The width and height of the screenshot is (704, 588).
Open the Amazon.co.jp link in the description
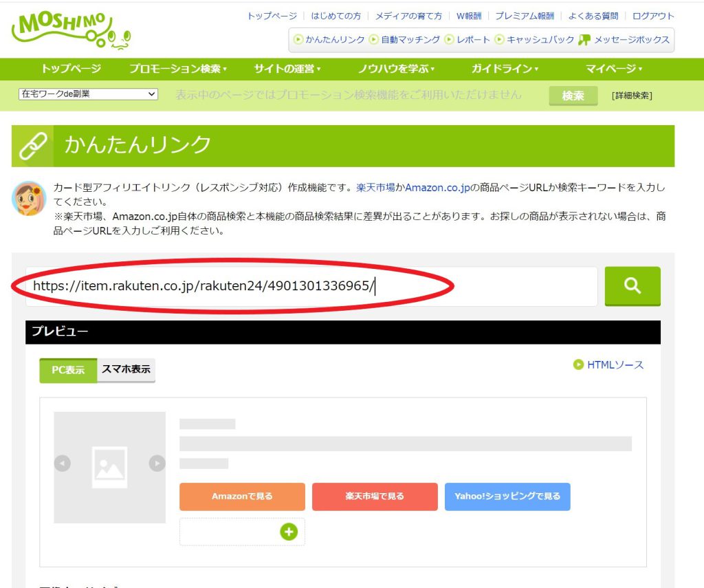tap(438, 187)
